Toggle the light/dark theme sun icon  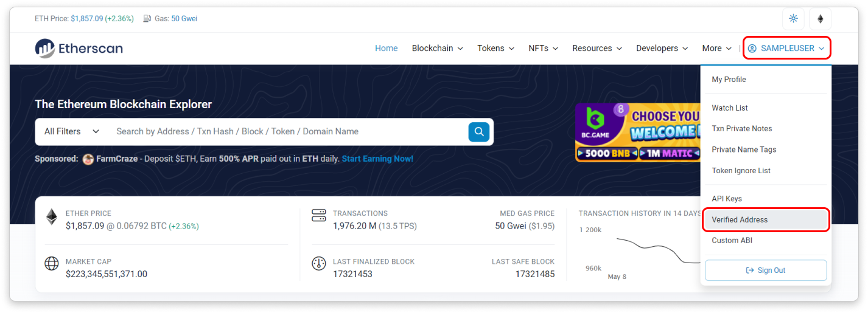(x=793, y=19)
